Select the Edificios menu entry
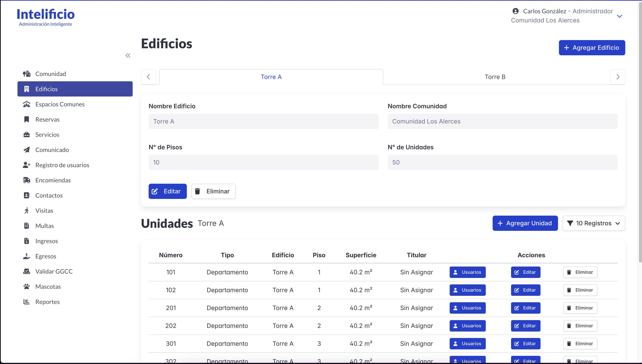This screenshot has height=364, width=642. click(47, 89)
